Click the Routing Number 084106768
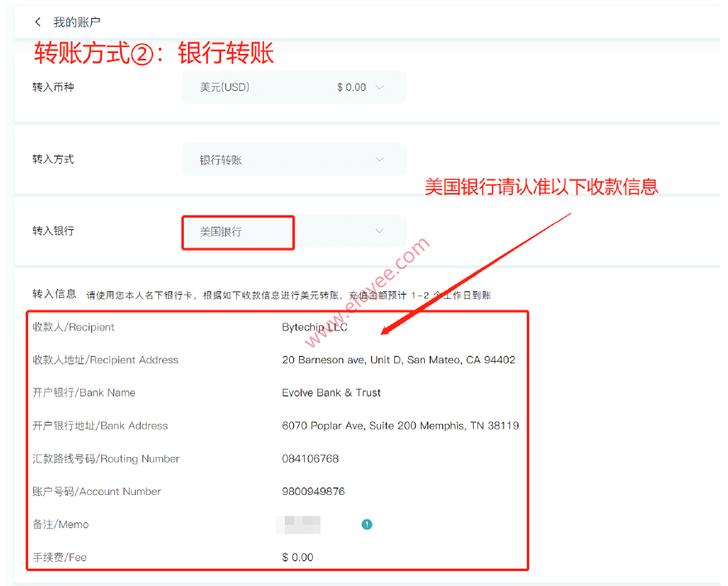 click(309, 459)
